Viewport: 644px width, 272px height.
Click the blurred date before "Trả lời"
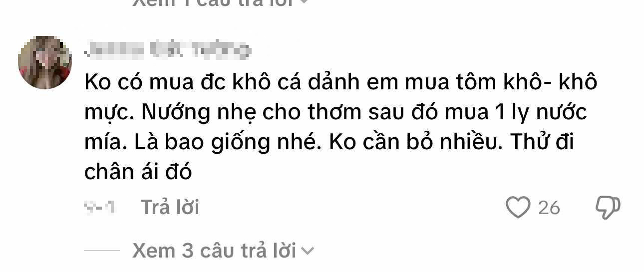point(100,208)
